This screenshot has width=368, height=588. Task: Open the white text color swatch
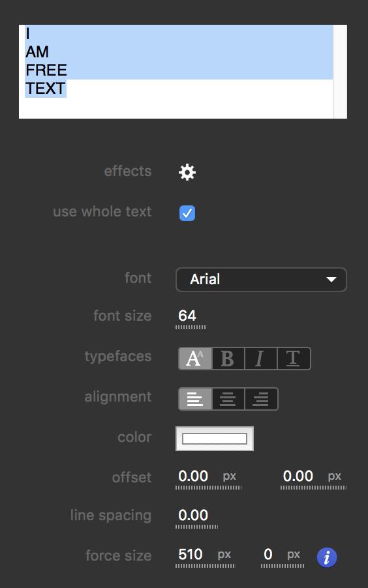(215, 438)
